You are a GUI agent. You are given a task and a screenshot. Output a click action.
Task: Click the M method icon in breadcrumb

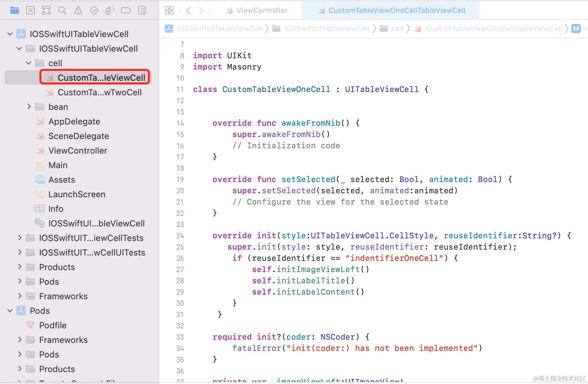576,29
